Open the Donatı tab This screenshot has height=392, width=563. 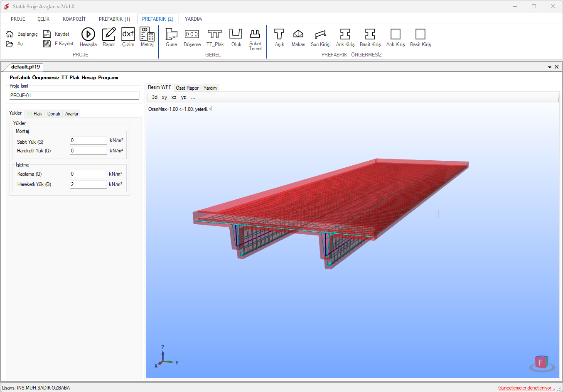(54, 114)
